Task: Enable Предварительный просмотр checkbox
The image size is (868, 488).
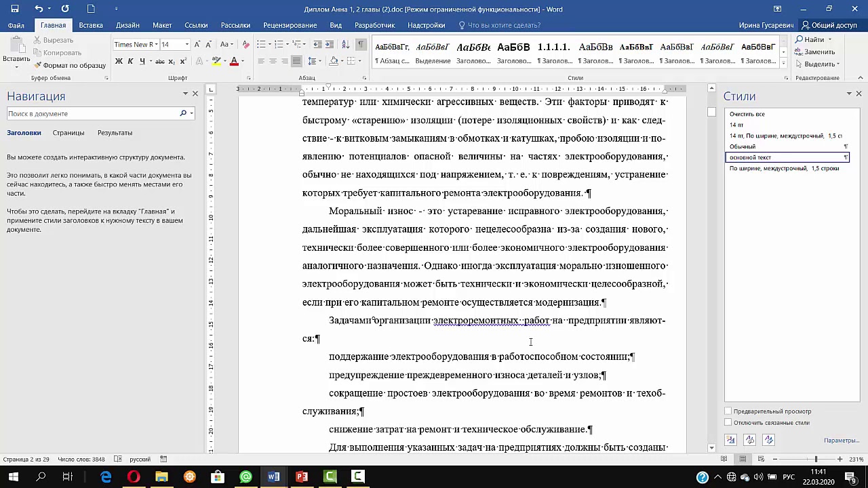Action: tap(728, 411)
